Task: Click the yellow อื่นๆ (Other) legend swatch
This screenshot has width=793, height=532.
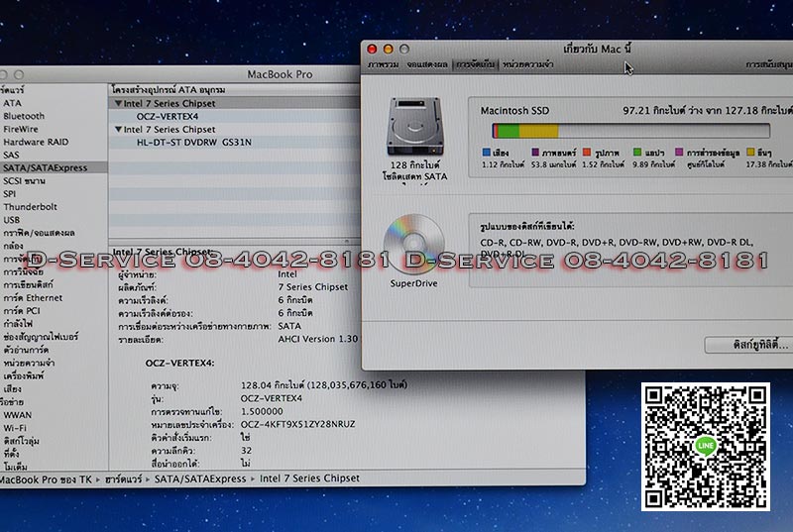Action: pyautogui.click(x=750, y=153)
